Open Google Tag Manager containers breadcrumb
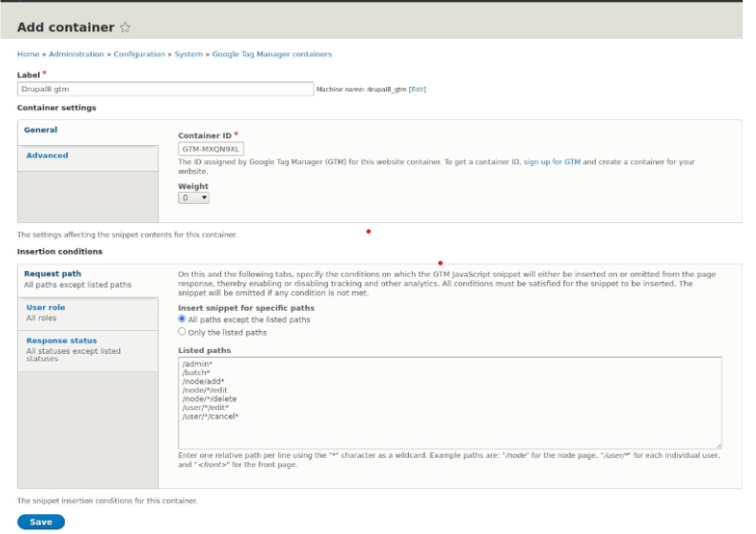 (272, 54)
